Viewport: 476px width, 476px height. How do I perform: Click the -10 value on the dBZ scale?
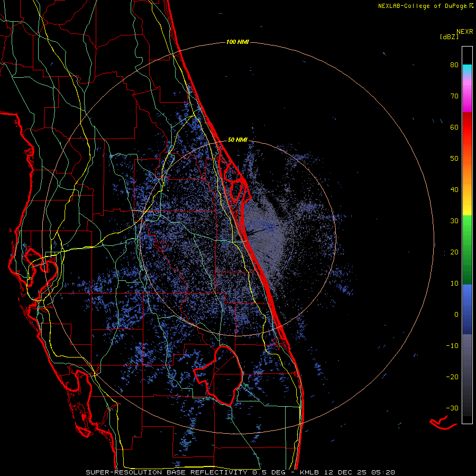pyautogui.click(x=452, y=346)
